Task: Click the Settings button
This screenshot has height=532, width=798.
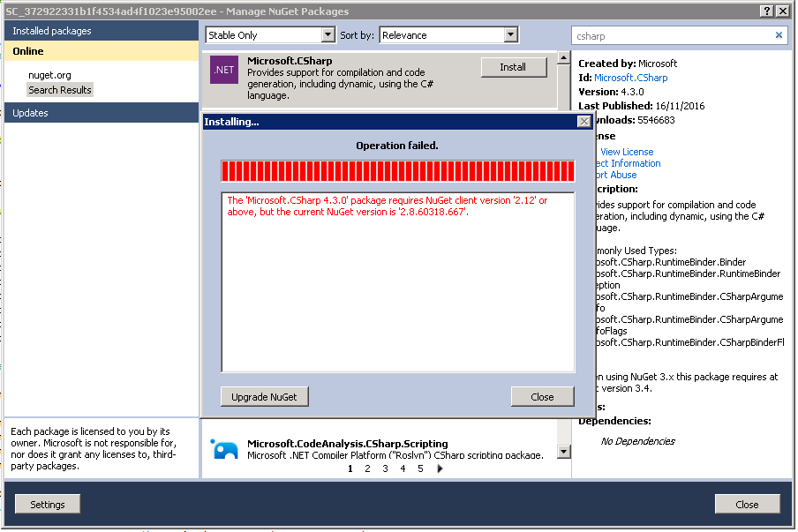Action: pos(48,504)
